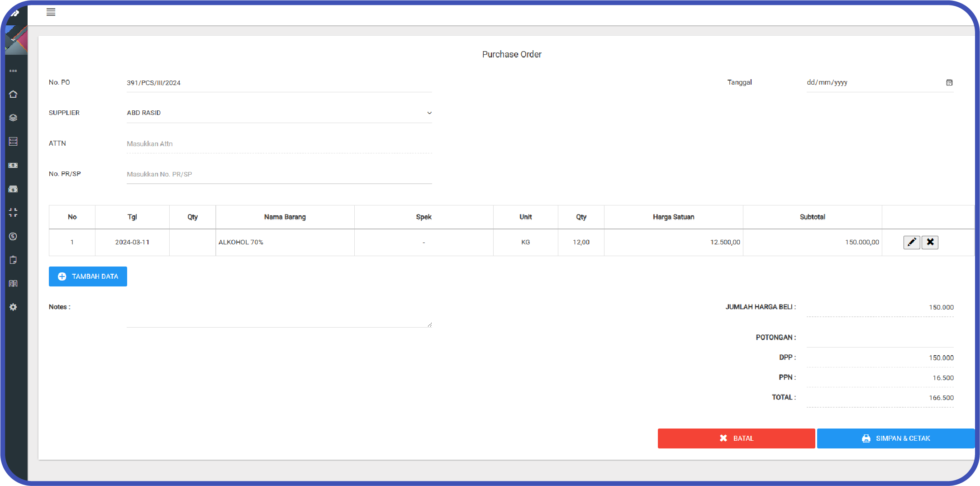Viewport: 980px width, 486px height.
Task: Click the red BATAL button
Action: [x=736, y=438]
